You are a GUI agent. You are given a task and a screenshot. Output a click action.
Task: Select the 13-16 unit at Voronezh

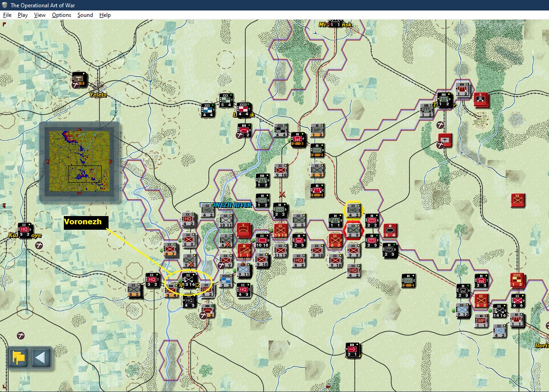pos(189,280)
